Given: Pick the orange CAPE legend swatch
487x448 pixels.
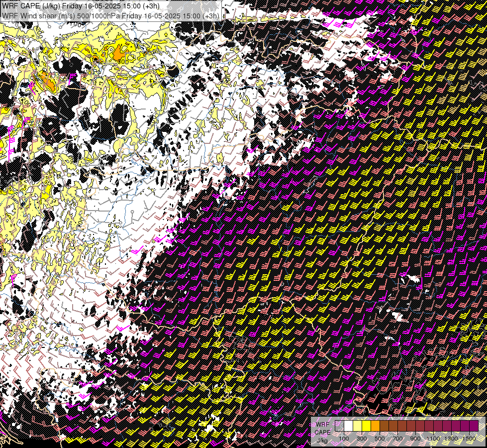Looking at the screenshot, I should 376,426.
